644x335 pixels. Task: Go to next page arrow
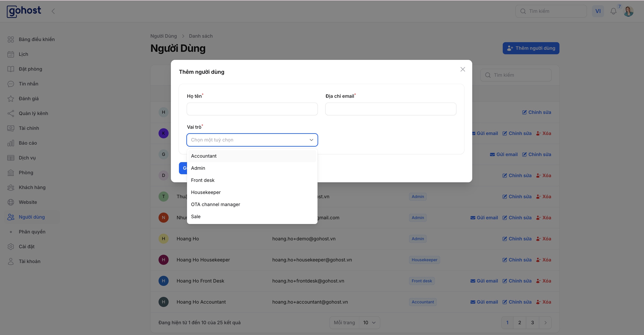coord(545,322)
